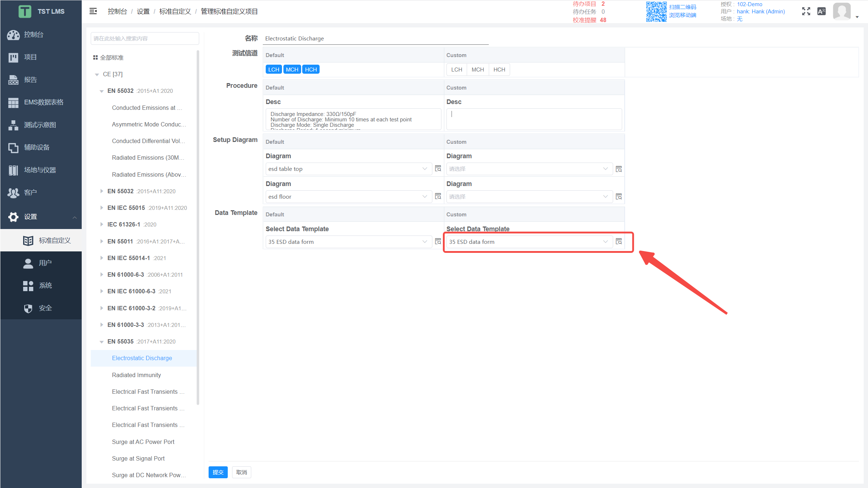The image size is (868, 488).
Task: Toggle fullscreen mode icon
Action: [806, 11]
